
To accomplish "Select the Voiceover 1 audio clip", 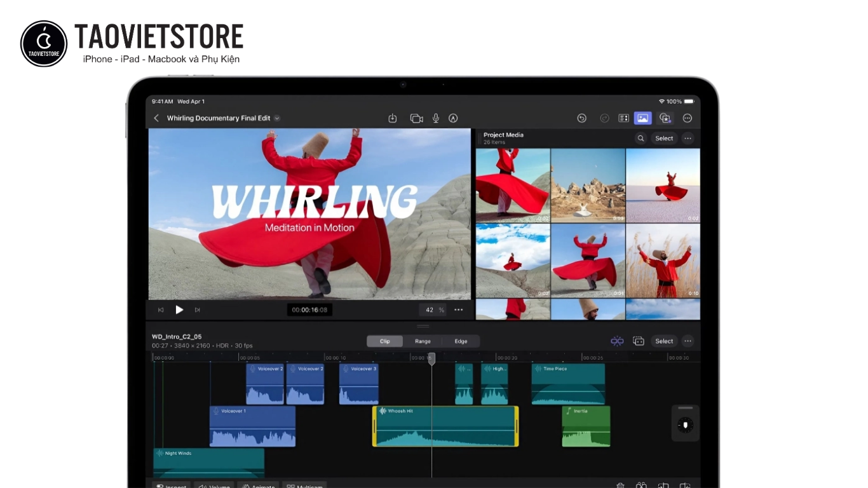I will click(252, 426).
